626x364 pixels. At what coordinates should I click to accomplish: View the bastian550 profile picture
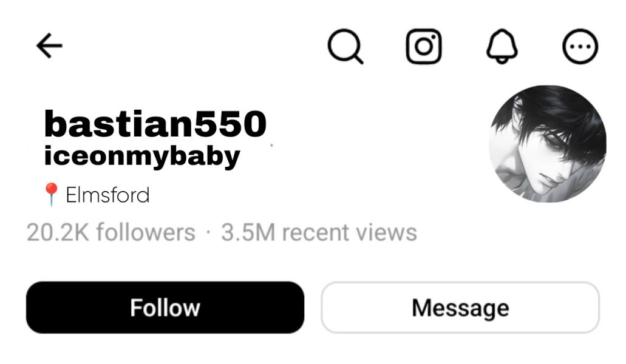coord(547,144)
